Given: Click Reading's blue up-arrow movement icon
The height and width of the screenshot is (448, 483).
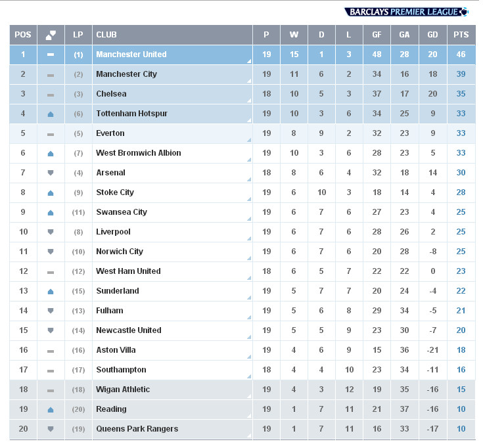Looking at the screenshot, I should (x=51, y=410).
